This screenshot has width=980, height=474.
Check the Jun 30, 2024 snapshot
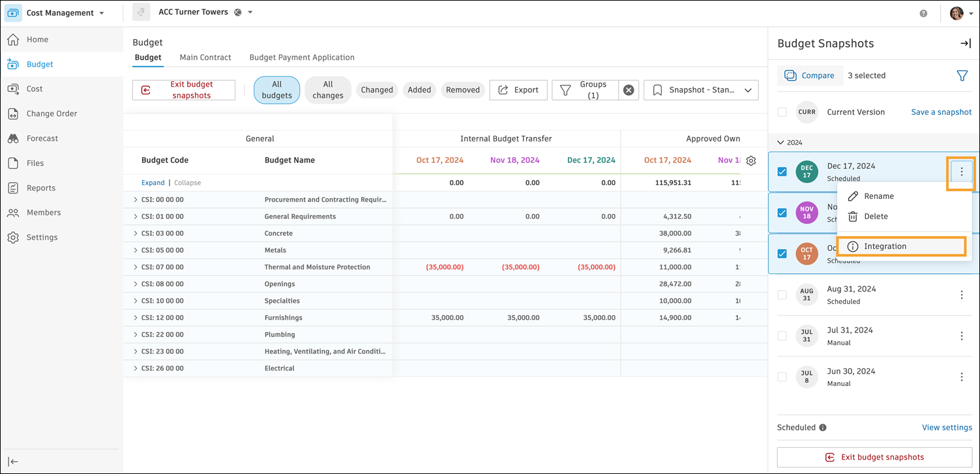point(782,377)
